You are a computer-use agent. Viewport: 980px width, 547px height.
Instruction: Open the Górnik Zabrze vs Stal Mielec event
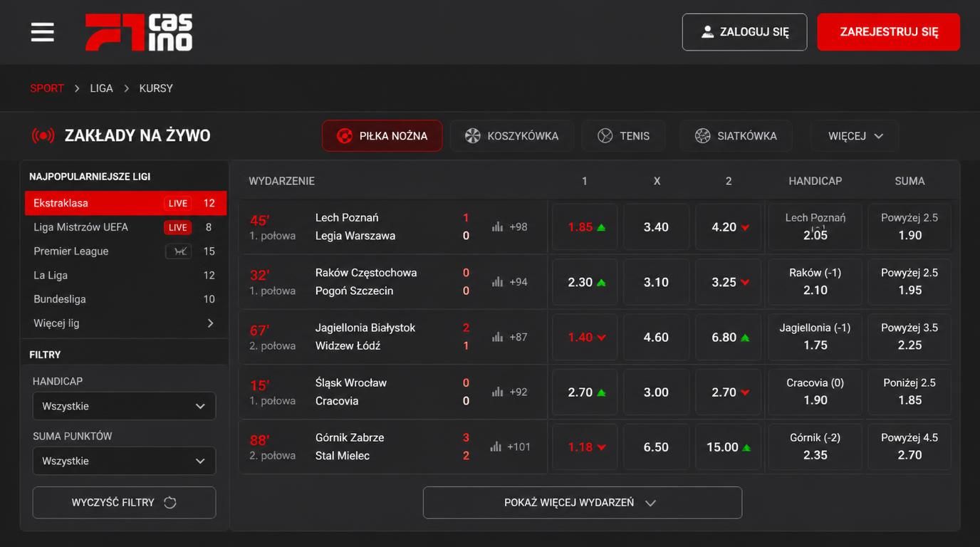(x=392, y=447)
